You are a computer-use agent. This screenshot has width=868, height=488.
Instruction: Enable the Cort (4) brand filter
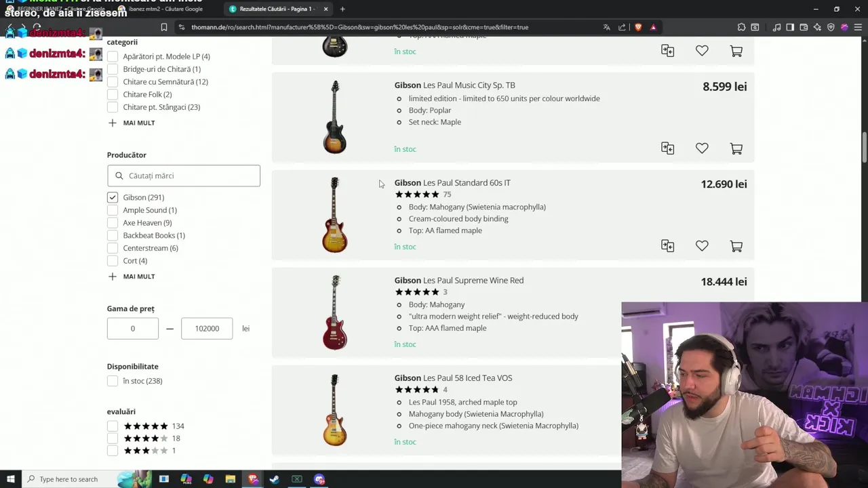[113, 261]
